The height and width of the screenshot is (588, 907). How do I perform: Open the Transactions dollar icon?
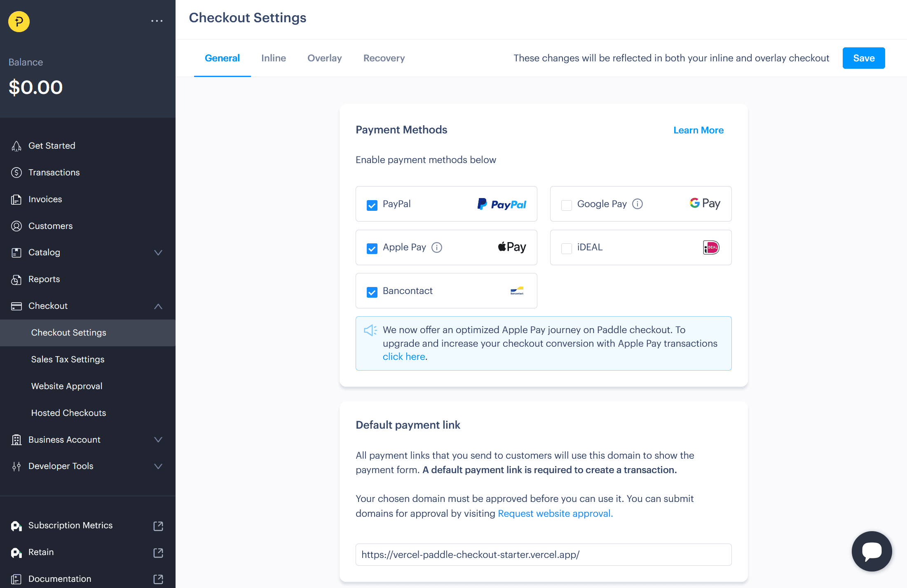point(16,173)
